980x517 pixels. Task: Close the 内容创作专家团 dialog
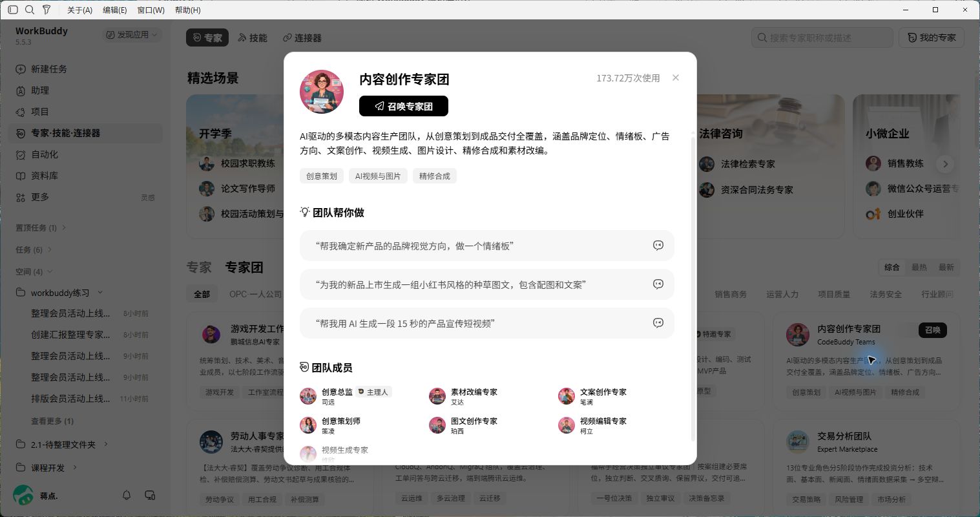(x=676, y=78)
